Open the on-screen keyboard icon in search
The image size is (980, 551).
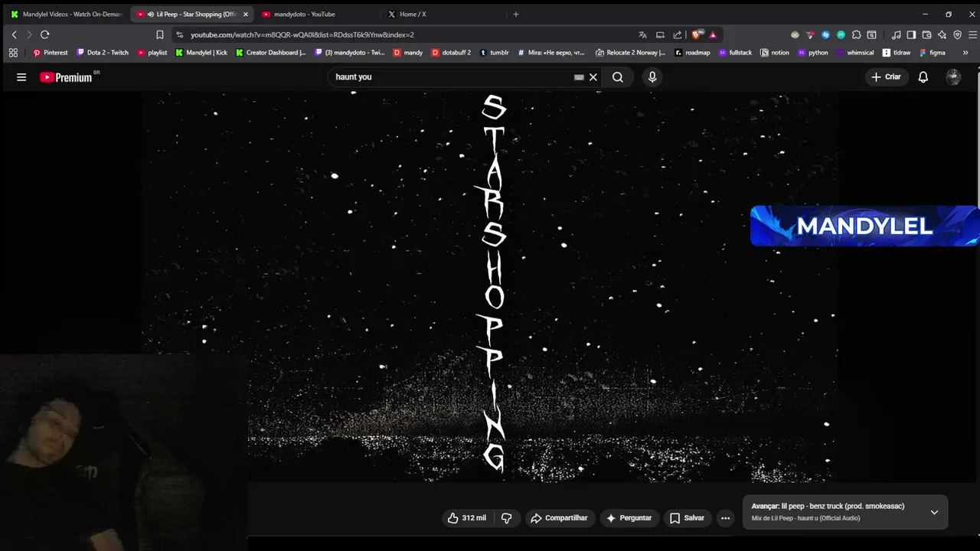[579, 77]
